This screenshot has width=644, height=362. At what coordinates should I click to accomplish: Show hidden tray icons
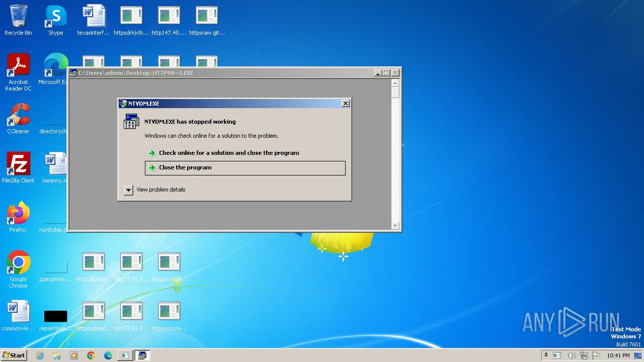click(x=546, y=355)
